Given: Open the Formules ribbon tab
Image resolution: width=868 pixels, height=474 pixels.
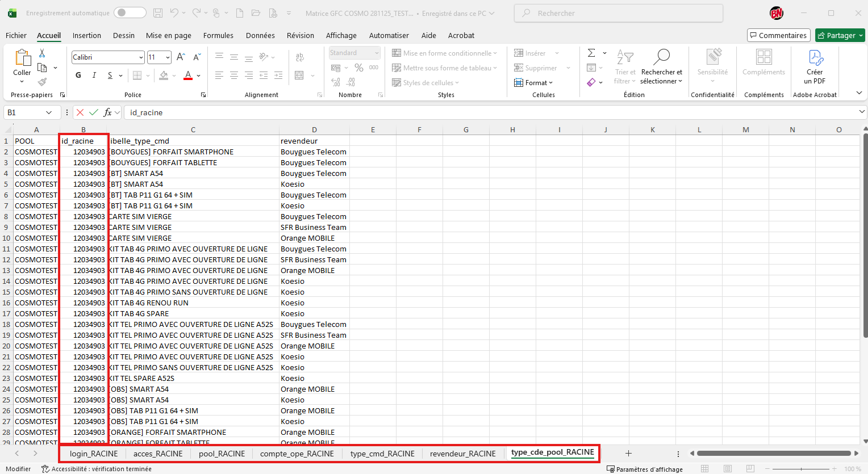Looking at the screenshot, I should tap(218, 35).
